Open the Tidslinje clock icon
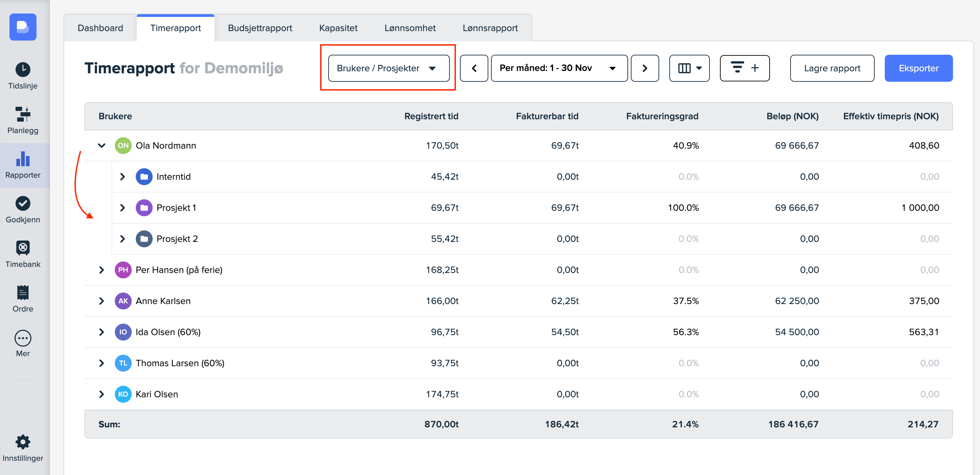This screenshot has width=980, height=475. 23,70
